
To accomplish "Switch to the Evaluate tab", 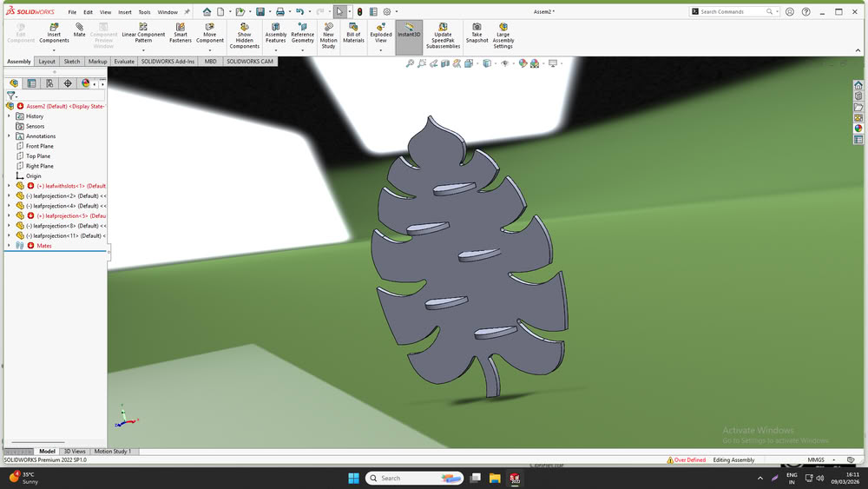I will [124, 62].
